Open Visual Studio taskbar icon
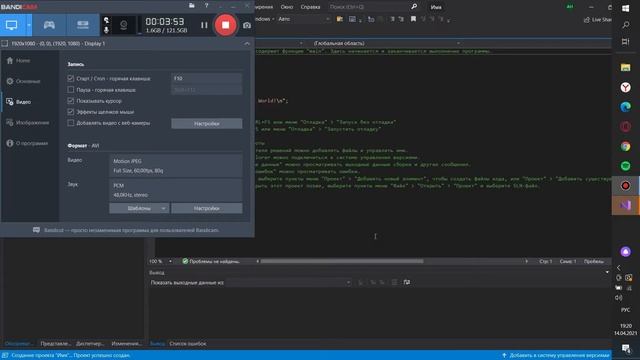Image resolution: width=640 pixels, height=360 pixels. click(626, 205)
